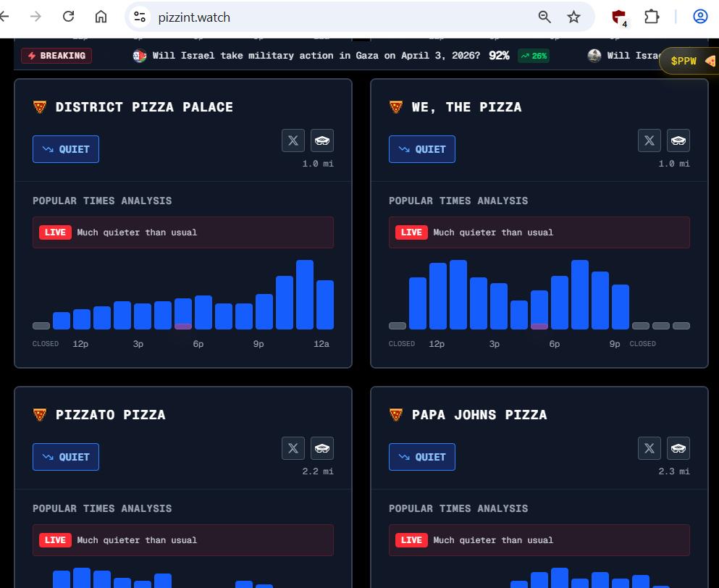Open the Israel Gaza April 3 prediction headline
This screenshot has height=588, width=719.
[x=316, y=56]
